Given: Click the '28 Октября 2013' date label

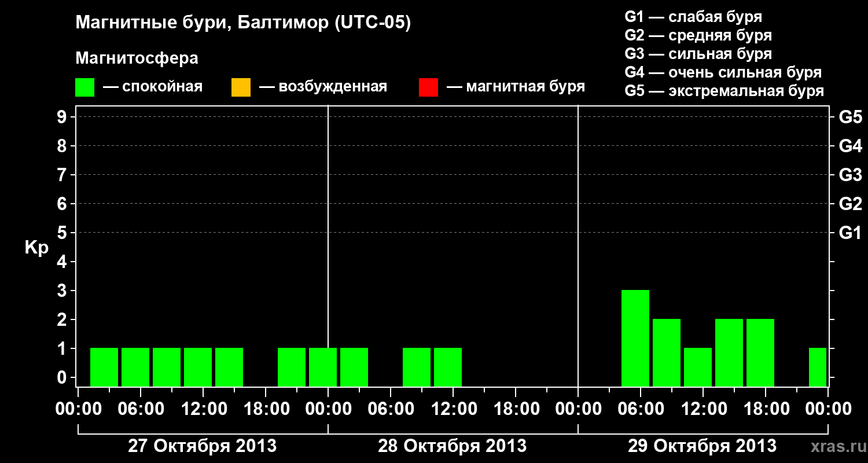Looking at the screenshot, I should click(453, 446).
